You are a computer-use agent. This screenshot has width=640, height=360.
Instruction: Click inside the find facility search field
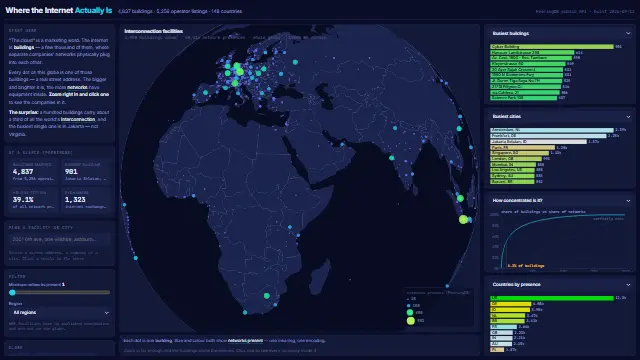[x=60, y=239]
